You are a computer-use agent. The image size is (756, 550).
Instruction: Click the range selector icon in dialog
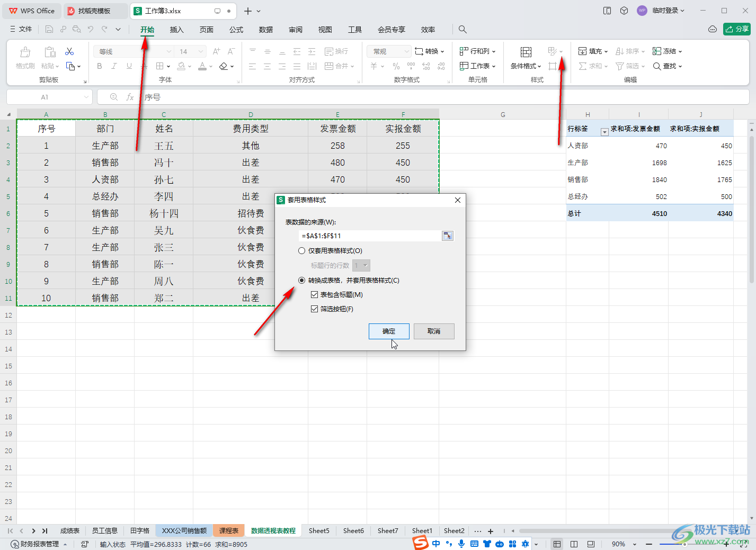448,236
